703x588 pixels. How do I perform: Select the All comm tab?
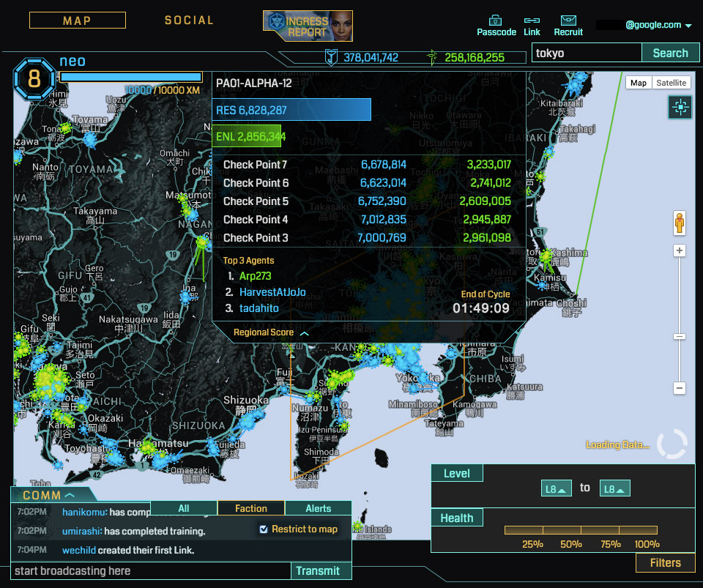184,508
